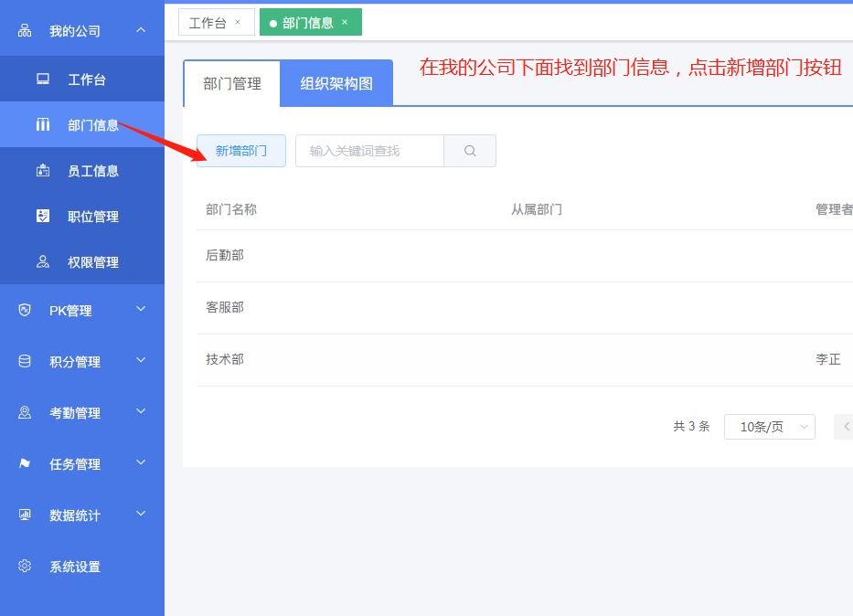Open 职位管理 in the sidebar
This screenshot has height=616, width=853.
tap(82, 217)
